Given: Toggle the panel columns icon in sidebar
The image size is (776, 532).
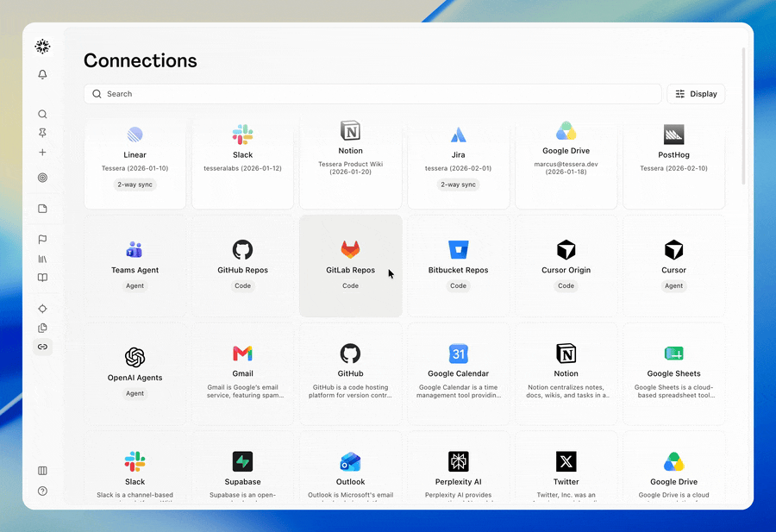Looking at the screenshot, I should 42,471.
